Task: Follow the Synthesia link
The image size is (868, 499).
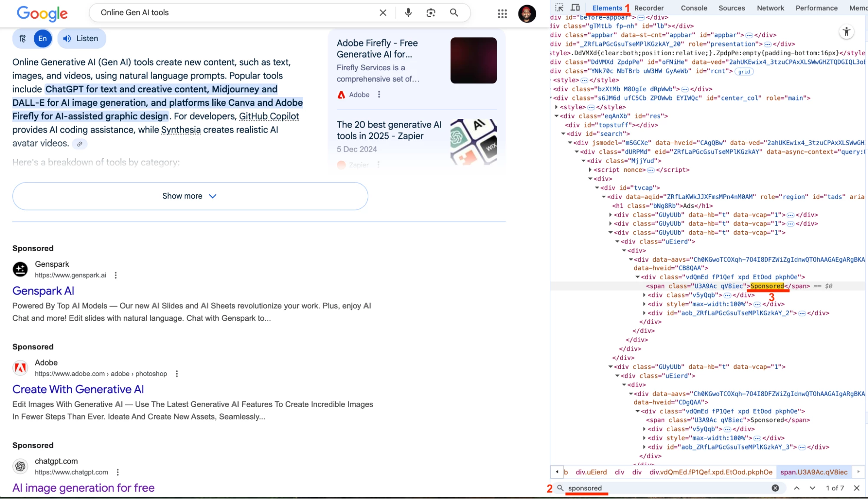Action: coord(181,130)
